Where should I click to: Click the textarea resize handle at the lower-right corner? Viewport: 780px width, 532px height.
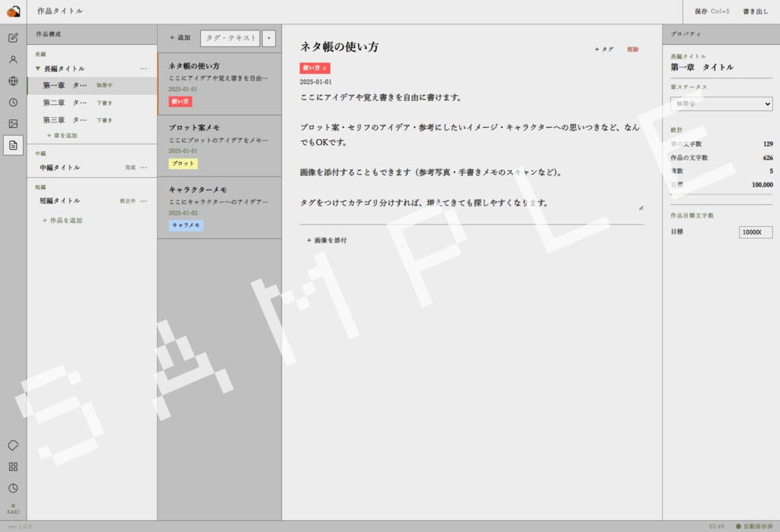tap(641, 208)
